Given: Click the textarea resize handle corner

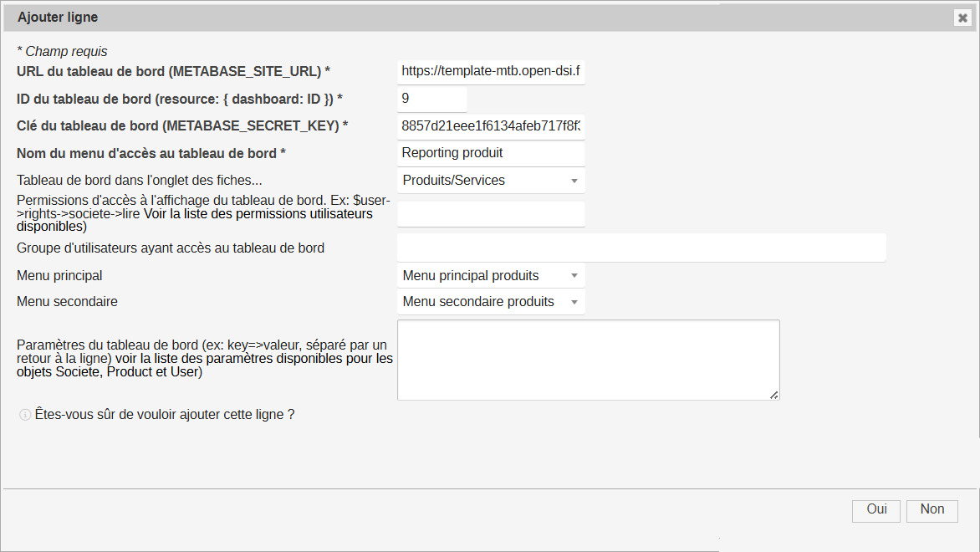Looking at the screenshot, I should [x=774, y=395].
